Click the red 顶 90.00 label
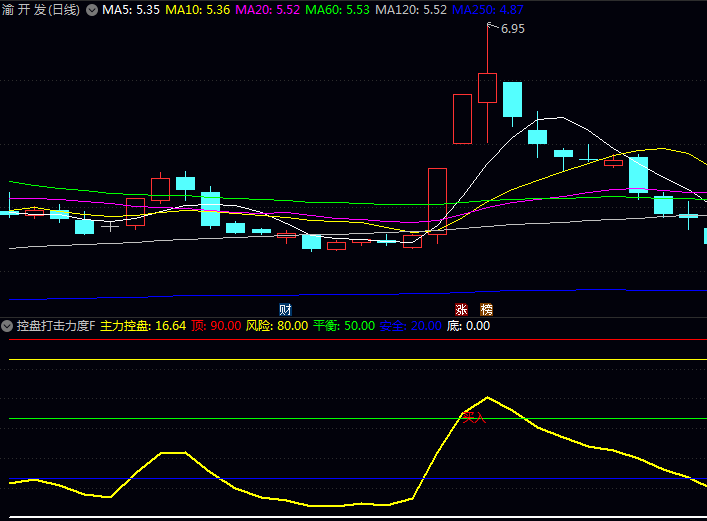This screenshot has height=521, width=707. (x=216, y=326)
